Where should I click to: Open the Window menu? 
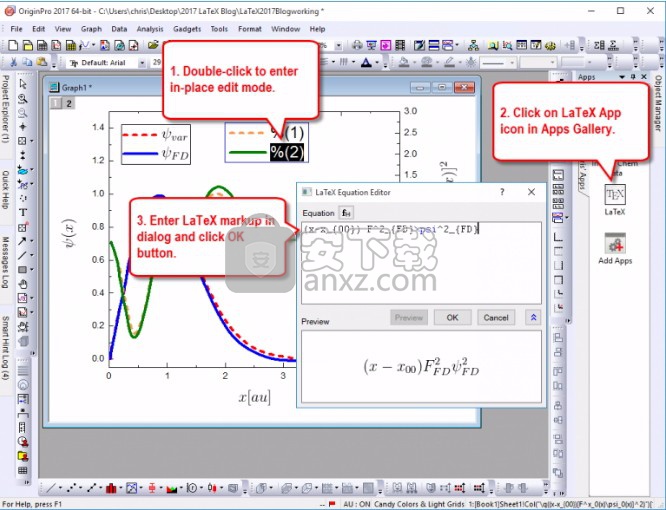pos(285,29)
